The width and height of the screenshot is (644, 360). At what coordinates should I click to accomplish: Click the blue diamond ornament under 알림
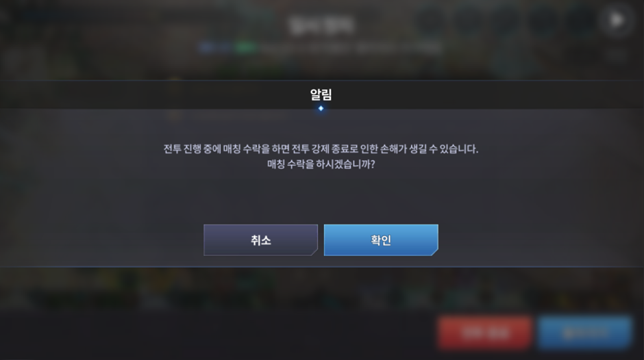321,108
